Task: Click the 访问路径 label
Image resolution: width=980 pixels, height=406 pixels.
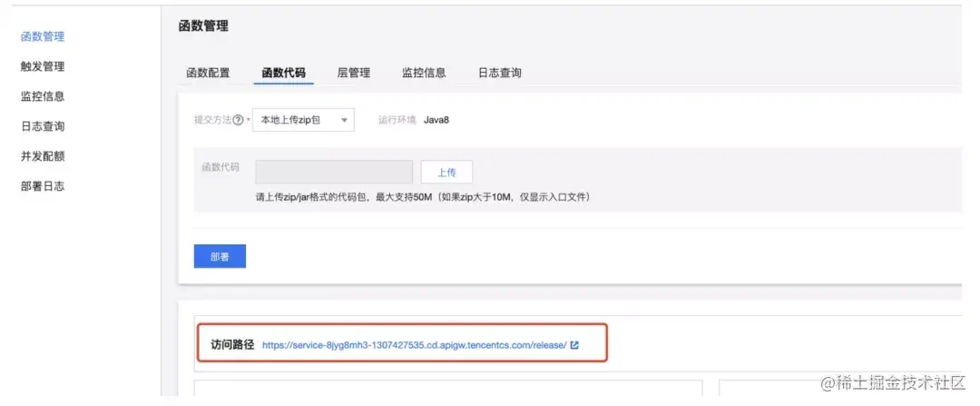Action: point(232,345)
